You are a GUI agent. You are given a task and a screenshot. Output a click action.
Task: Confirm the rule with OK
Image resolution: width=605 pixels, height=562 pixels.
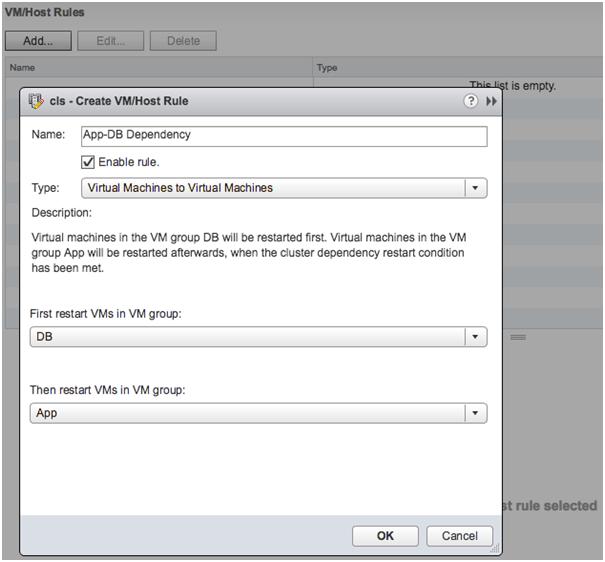[385, 536]
